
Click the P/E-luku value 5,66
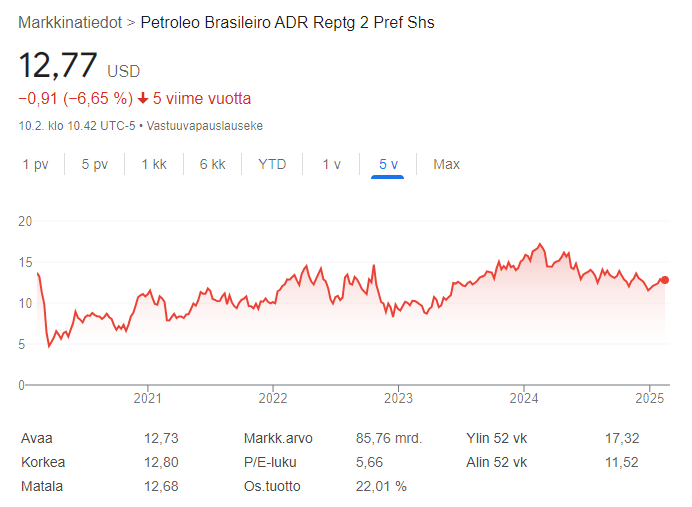[x=369, y=462]
